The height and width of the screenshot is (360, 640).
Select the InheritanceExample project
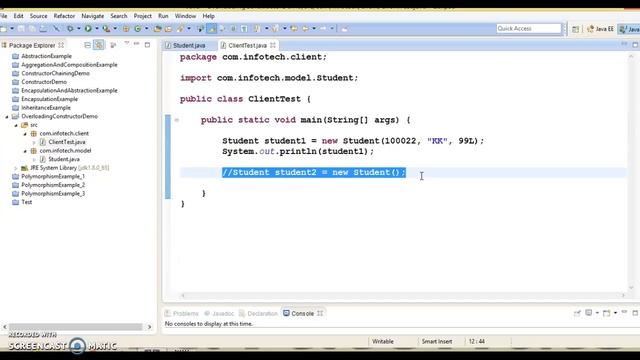click(x=46, y=108)
